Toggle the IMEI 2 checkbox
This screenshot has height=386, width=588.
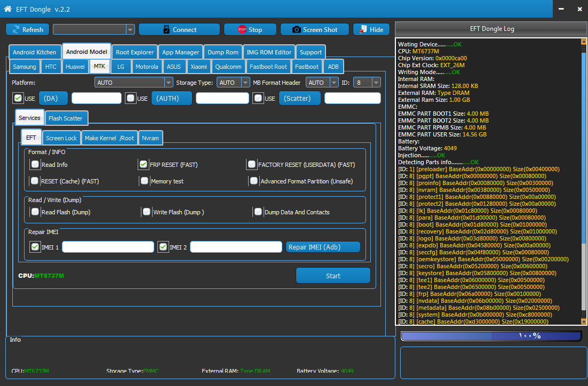click(x=163, y=247)
